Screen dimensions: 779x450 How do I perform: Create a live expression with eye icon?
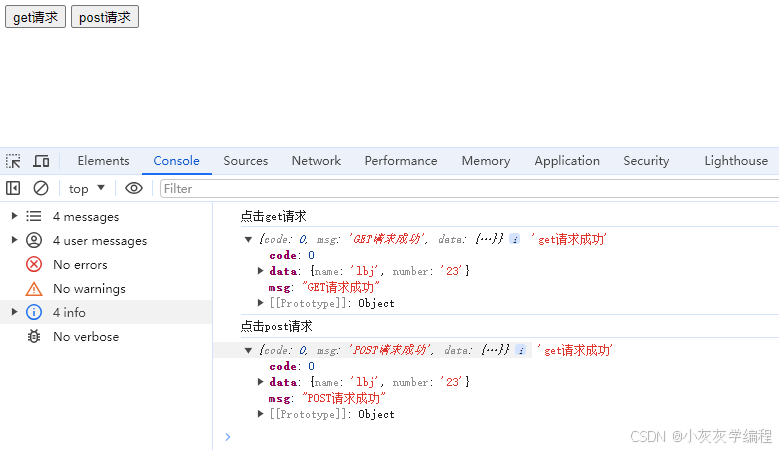pos(134,188)
